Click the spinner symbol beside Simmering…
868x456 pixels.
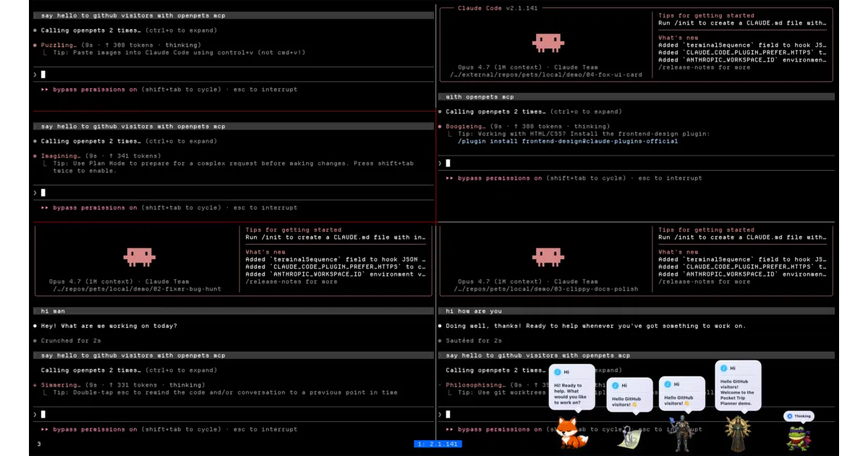pos(35,385)
